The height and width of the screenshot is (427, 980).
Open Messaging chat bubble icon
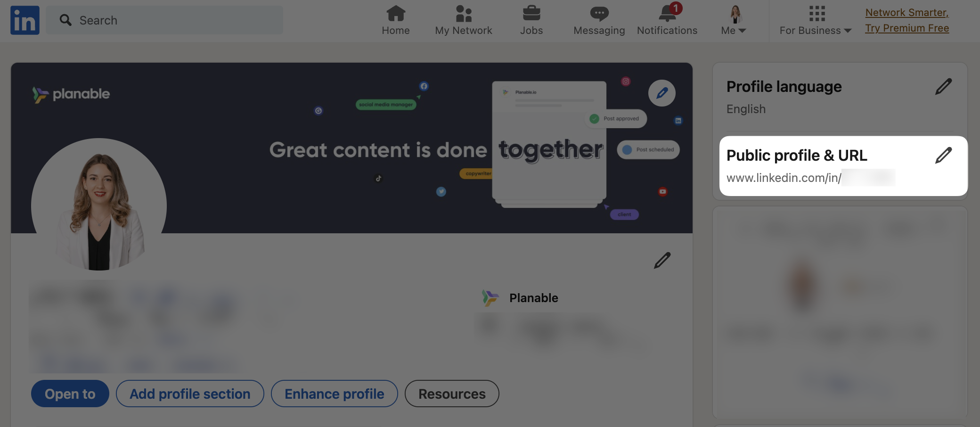[599, 13]
